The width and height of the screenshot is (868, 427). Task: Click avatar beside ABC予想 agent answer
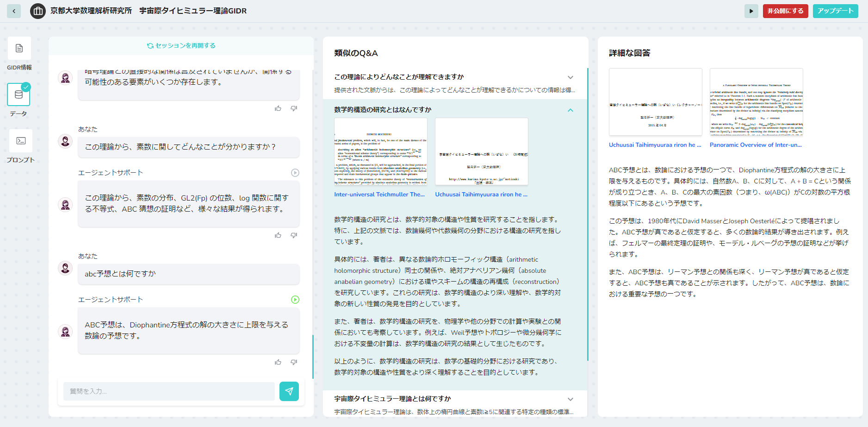65,332
